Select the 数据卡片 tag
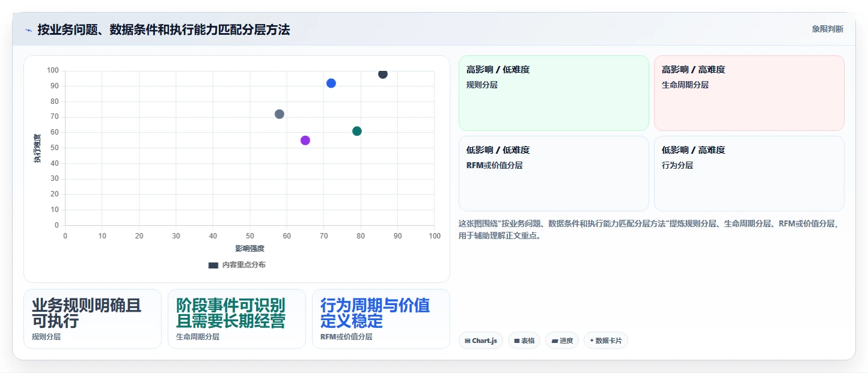This screenshot has height=373, width=868. tap(606, 341)
